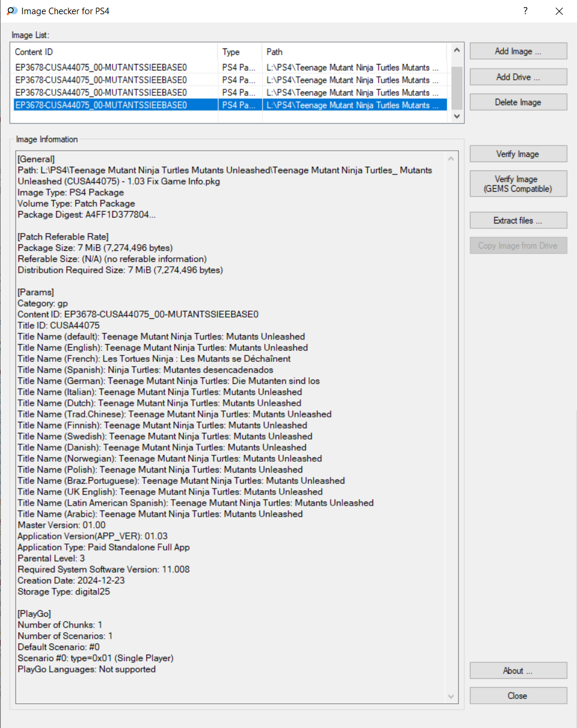Close the dialog with the Close button
This screenshot has width=577, height=728.
518,695
